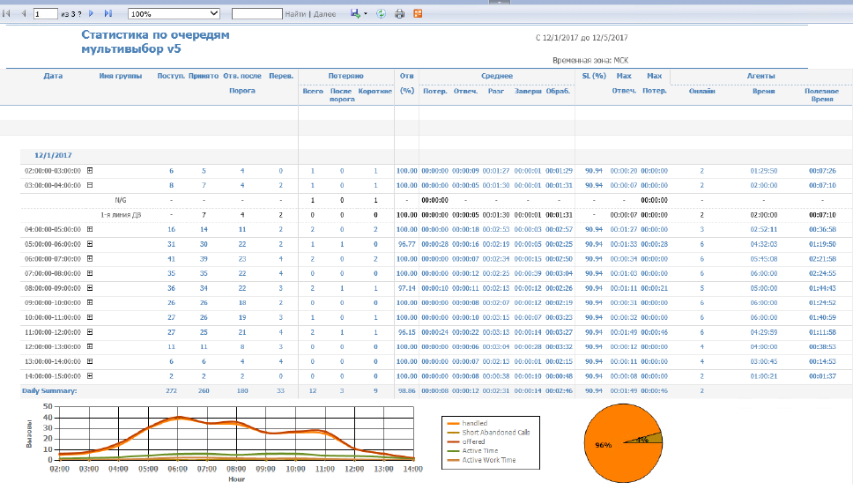
Task: Click the Онлайн column header
Action: pos(701,91)
